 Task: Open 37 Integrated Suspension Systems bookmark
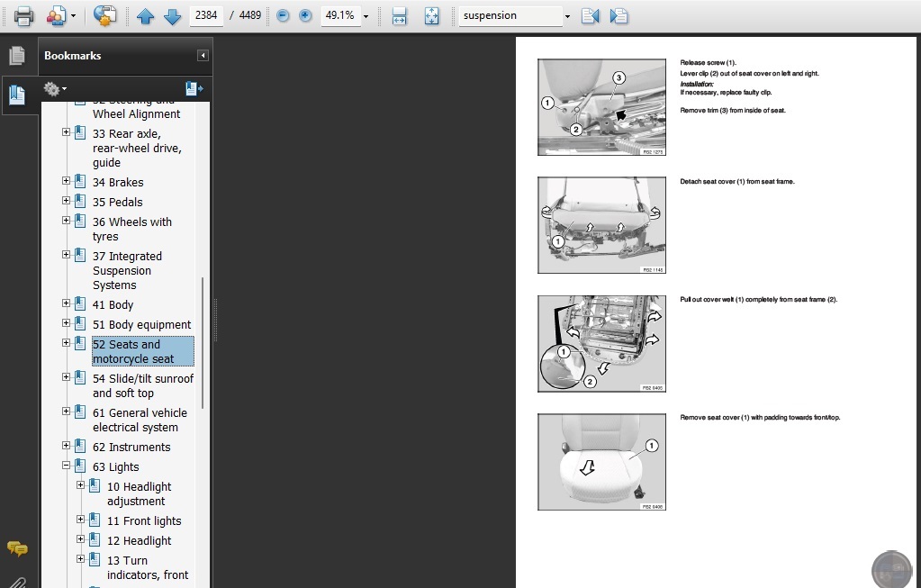(127, 270)
